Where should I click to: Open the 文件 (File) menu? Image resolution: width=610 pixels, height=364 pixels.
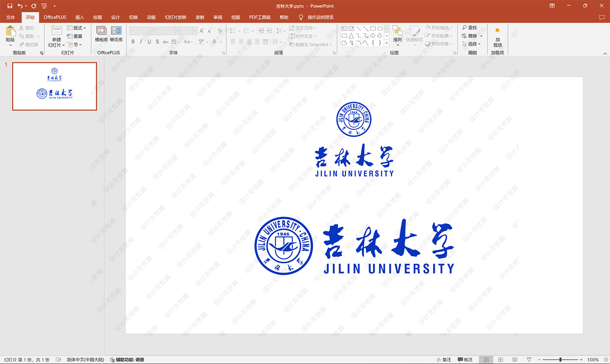coord(11,17)
